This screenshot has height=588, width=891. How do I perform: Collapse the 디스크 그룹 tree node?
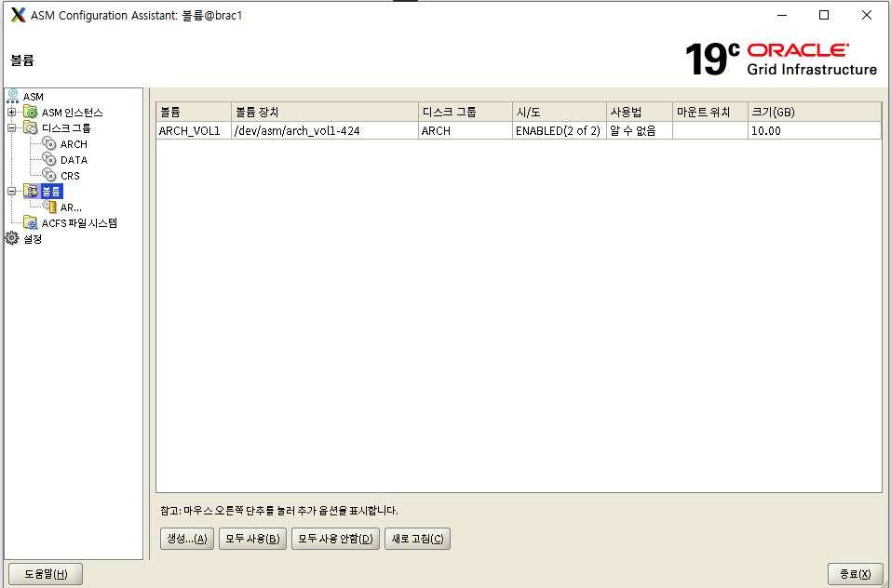11,128
